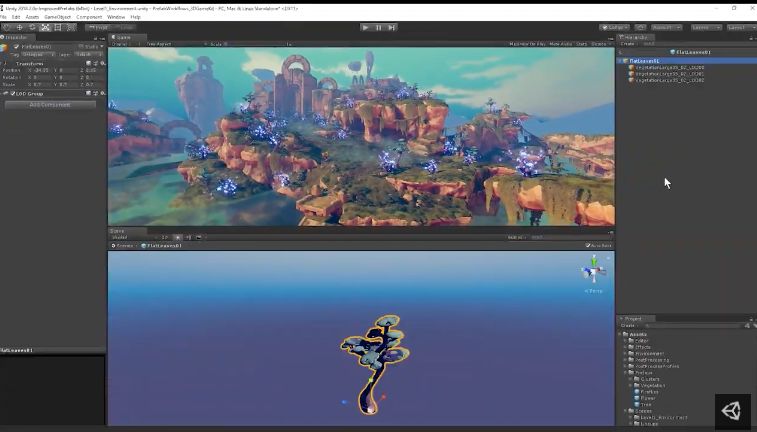Open Transform component preset icon

pyautogui.click(x=96, y=63)
